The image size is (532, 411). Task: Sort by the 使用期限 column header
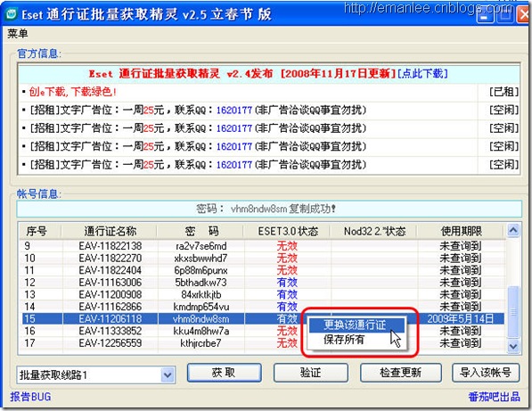tap(461, 232)
